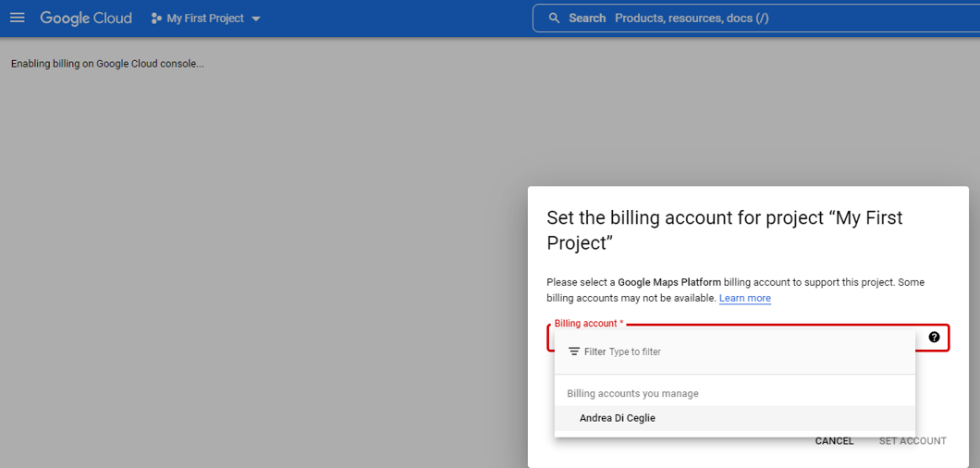Open the My First Project selector dropdown
980x468 pixels.
click(205, 18)
